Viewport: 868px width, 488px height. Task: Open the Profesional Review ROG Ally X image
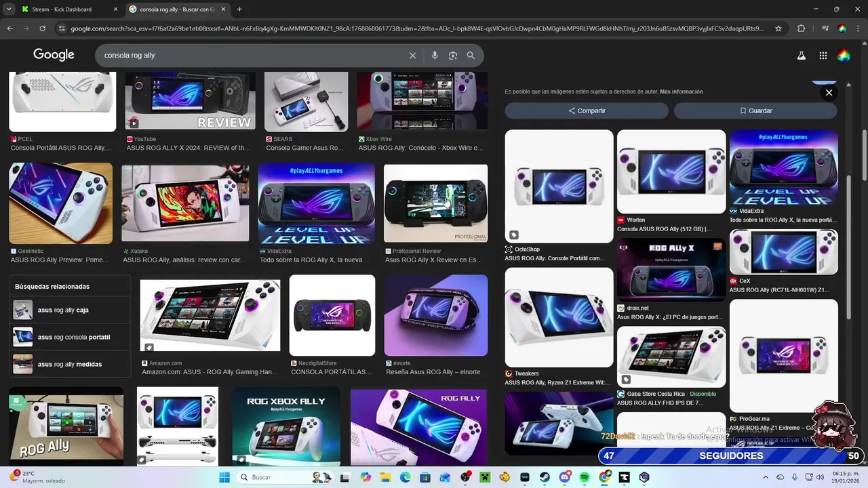[x=435, y=203]
